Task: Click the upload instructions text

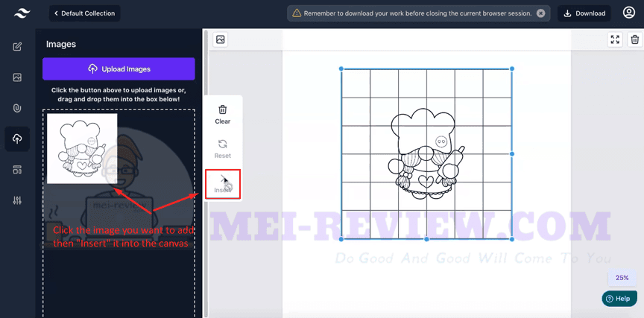Action: (119, 95)
